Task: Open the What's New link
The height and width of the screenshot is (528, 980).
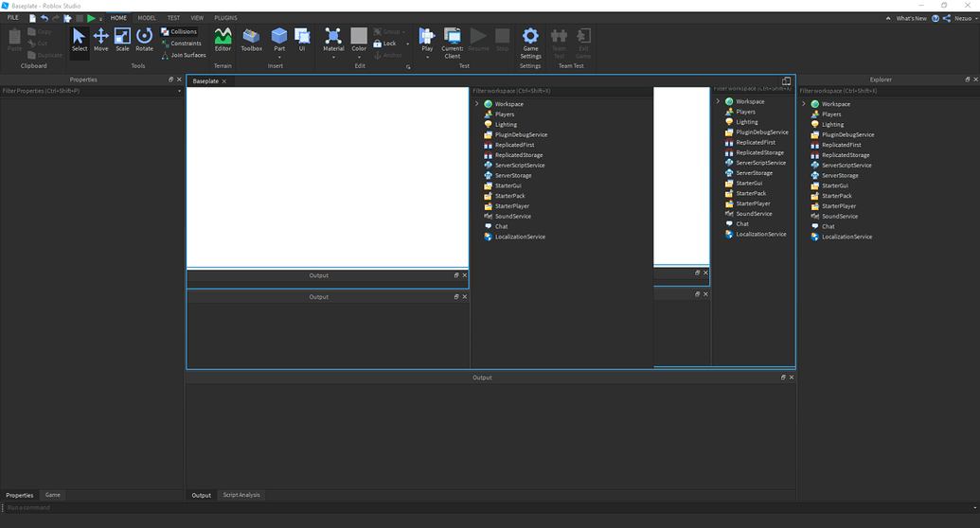Action: [911, 18]
